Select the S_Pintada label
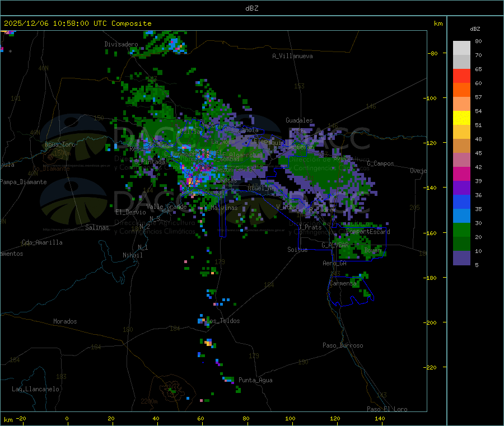504x426 pixels. tap(150, 162)
